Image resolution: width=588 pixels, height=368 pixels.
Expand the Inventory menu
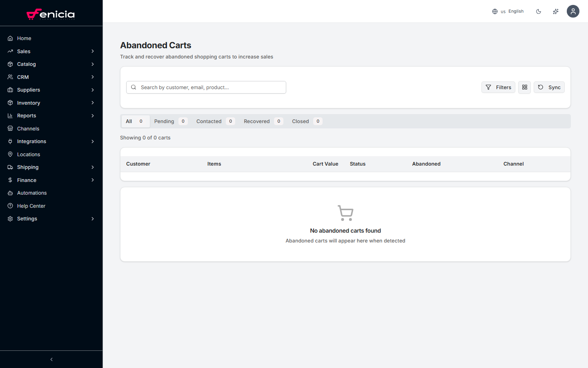(28, 103)
